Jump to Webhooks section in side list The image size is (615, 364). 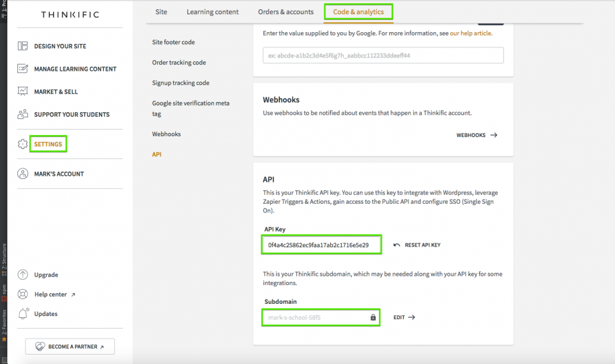(166, 134)
